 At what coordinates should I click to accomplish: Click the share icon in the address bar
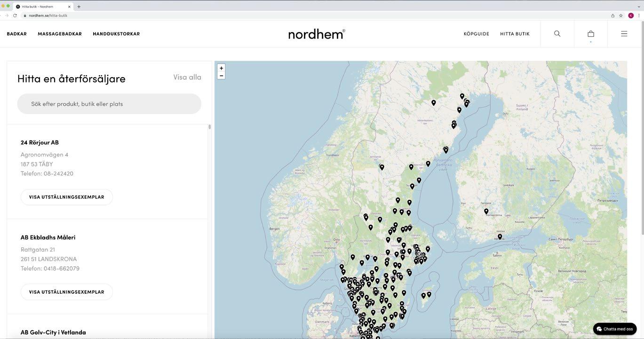613,16
